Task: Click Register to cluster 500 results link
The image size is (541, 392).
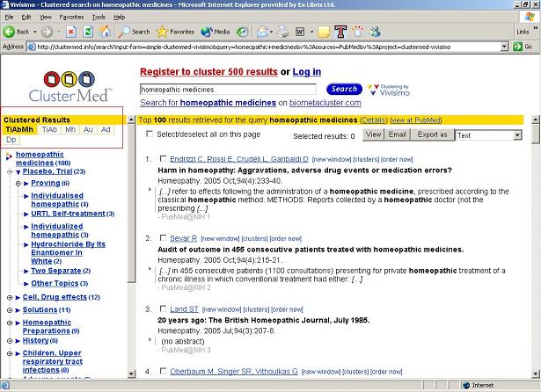Action: 208,72
